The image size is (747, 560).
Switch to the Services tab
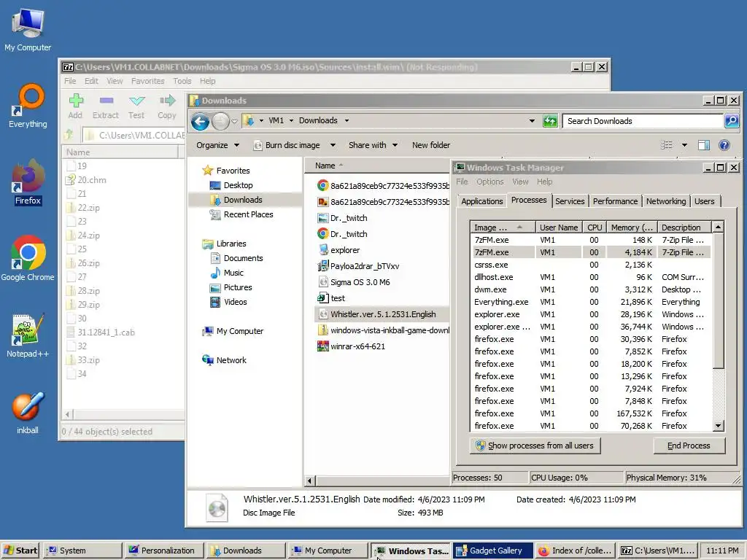570,201
